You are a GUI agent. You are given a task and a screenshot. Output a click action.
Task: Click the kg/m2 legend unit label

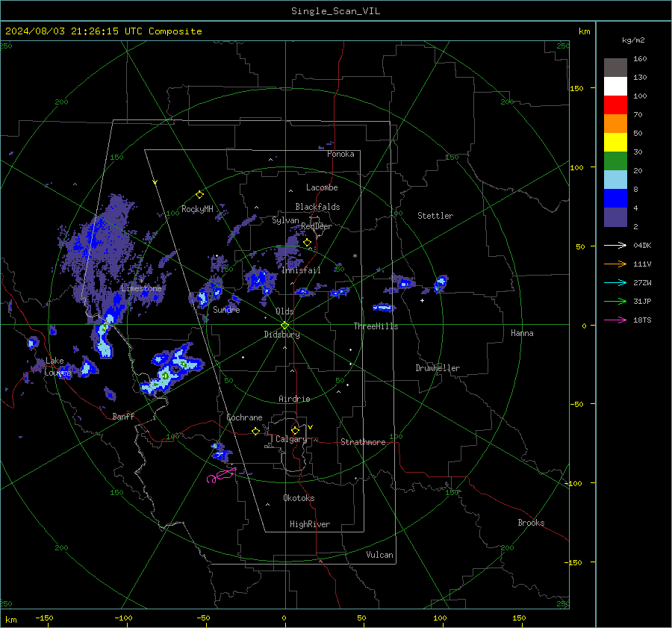[633, 40]
